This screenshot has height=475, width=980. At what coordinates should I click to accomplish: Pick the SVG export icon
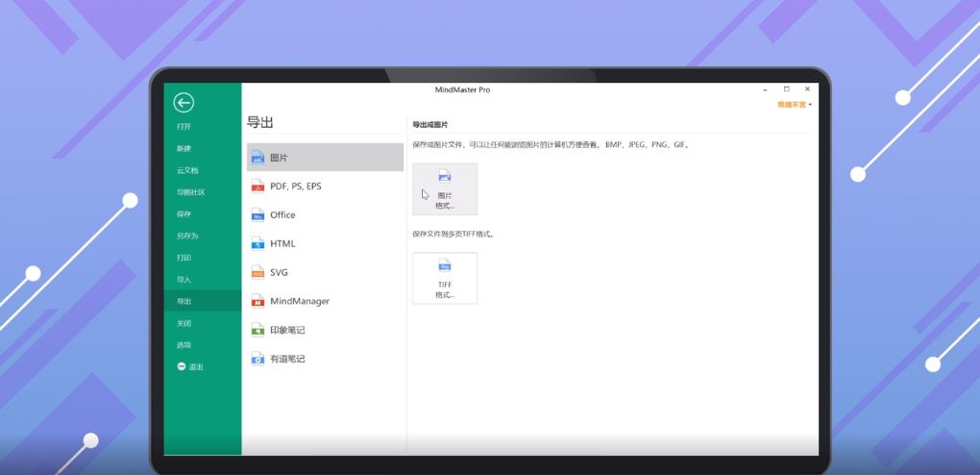[257, 272]
